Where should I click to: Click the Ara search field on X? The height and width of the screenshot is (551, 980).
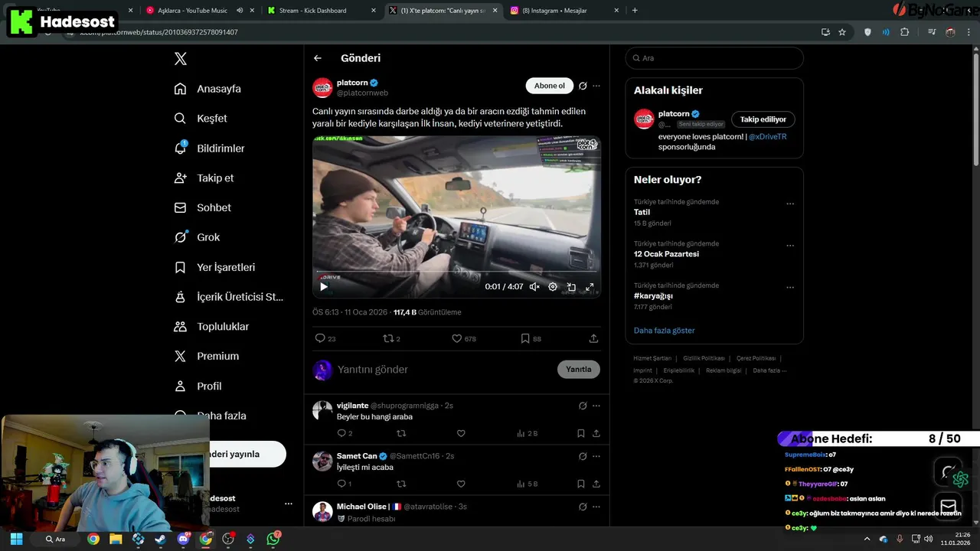tap(714, 58)
